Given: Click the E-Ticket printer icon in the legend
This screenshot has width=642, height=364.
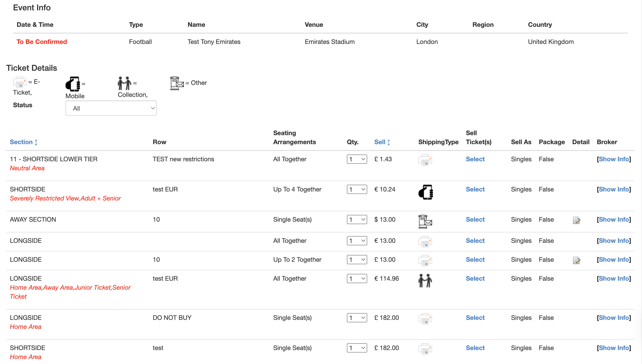Looking at the screenshot, I should point(20,82).
